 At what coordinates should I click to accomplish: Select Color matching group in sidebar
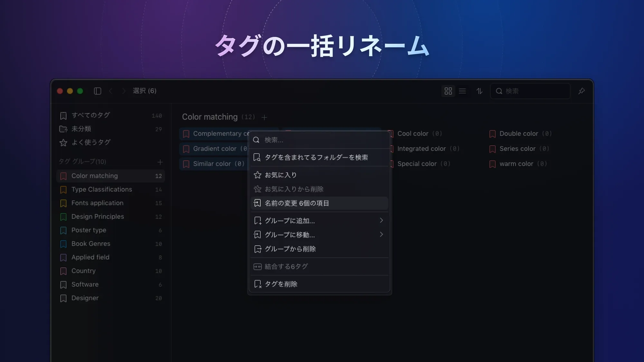[x=110, y=176]
